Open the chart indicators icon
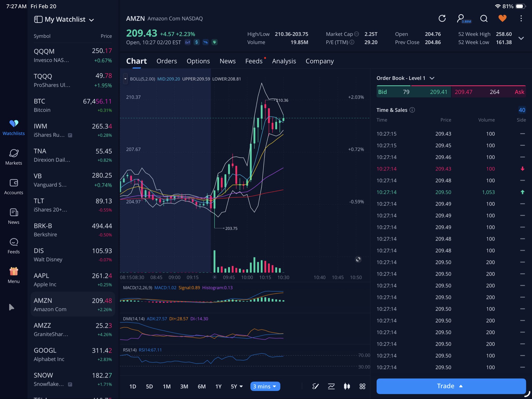The width and height of the screenshot is (532, 399). [331, 386]
